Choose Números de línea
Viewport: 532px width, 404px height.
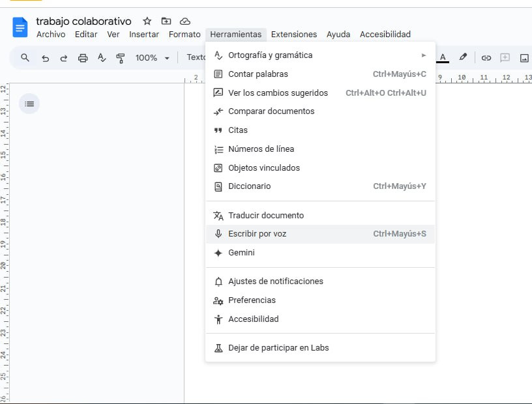pyautogui.click(x=320, y=149)
